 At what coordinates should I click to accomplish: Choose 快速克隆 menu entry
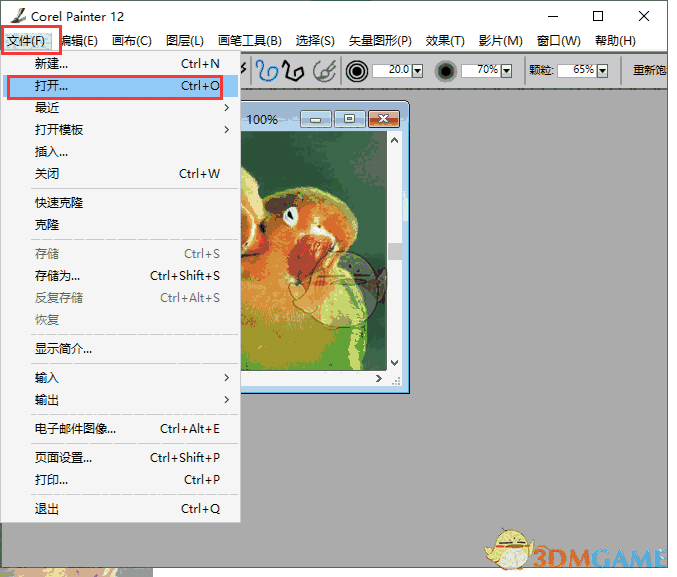(x=120, y=203)
